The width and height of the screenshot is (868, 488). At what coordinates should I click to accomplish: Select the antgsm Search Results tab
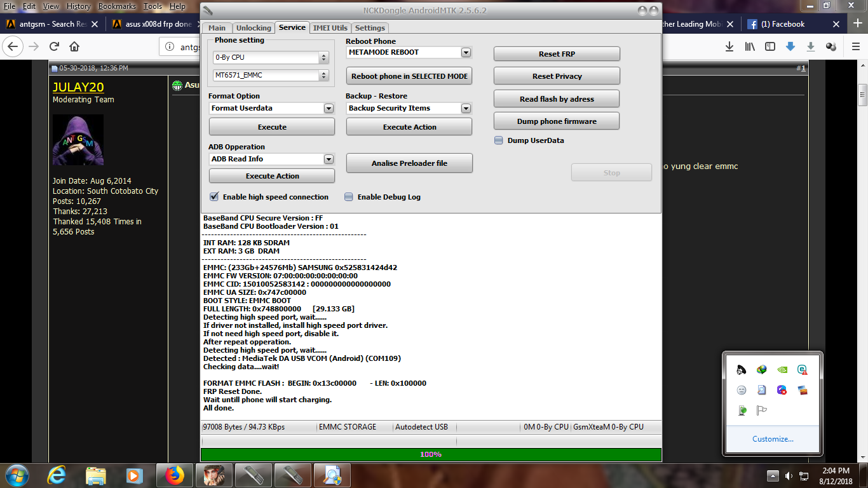click(53, 24)
